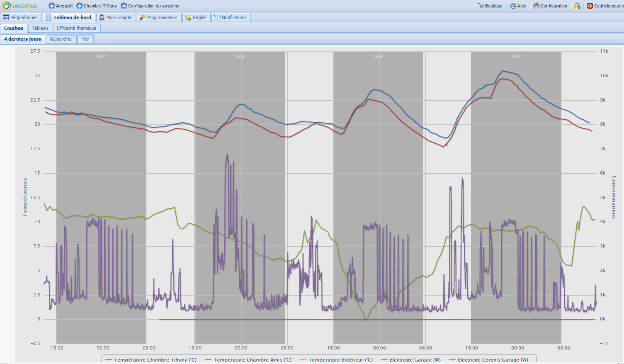This screenshot has width=624, height=364.
Task: Switch to the Tableau sub-tab
Action: tap(40, 28)
